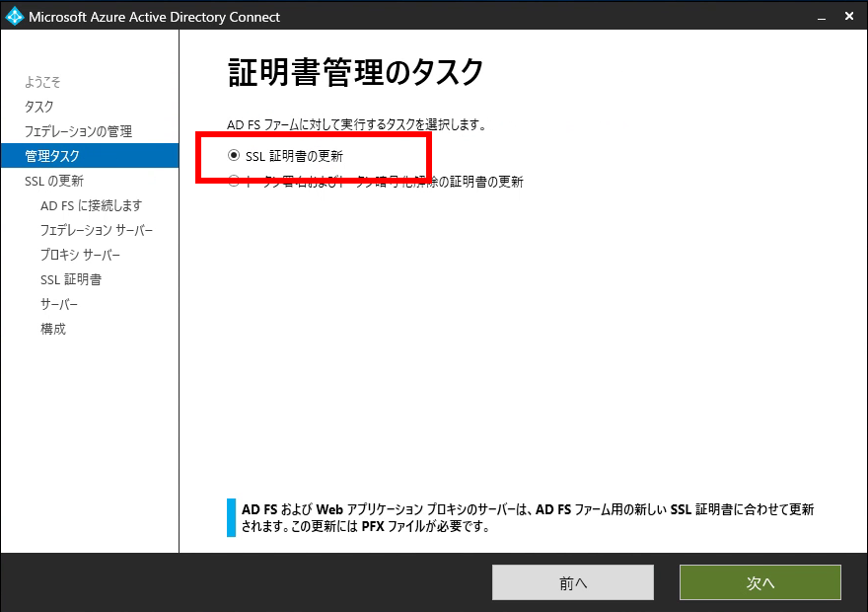
Task: Select SSL の更新 in the sidebar
Action: point(53,181)
